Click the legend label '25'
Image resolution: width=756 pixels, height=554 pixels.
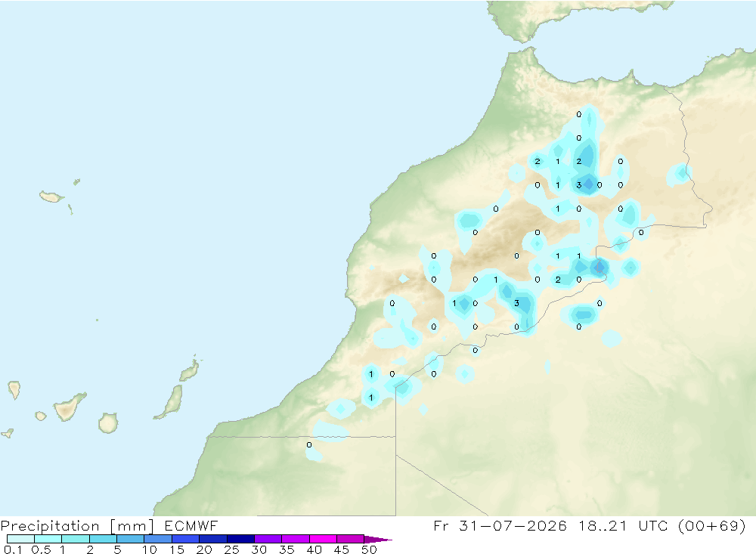(x=232, y=549)
